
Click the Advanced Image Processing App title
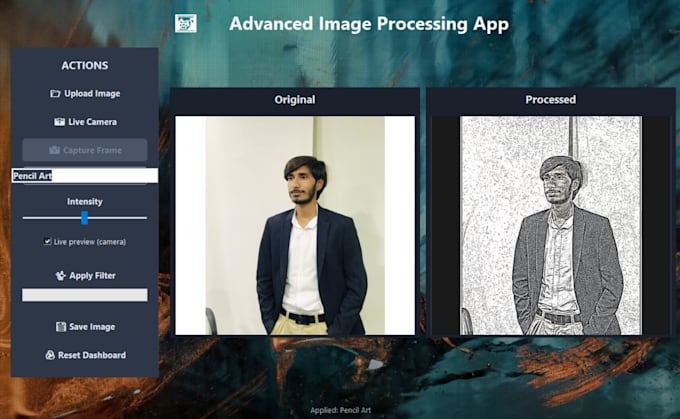point(369,24)
